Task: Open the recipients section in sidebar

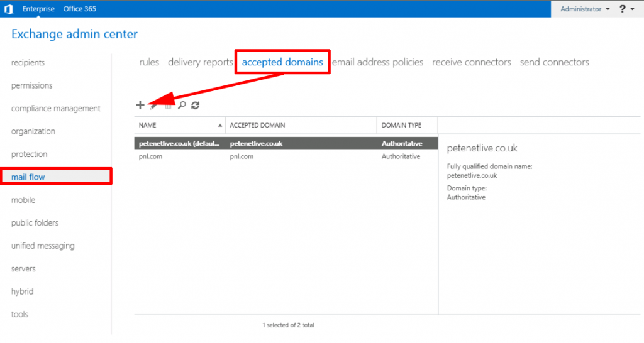Action: (28, 63)
